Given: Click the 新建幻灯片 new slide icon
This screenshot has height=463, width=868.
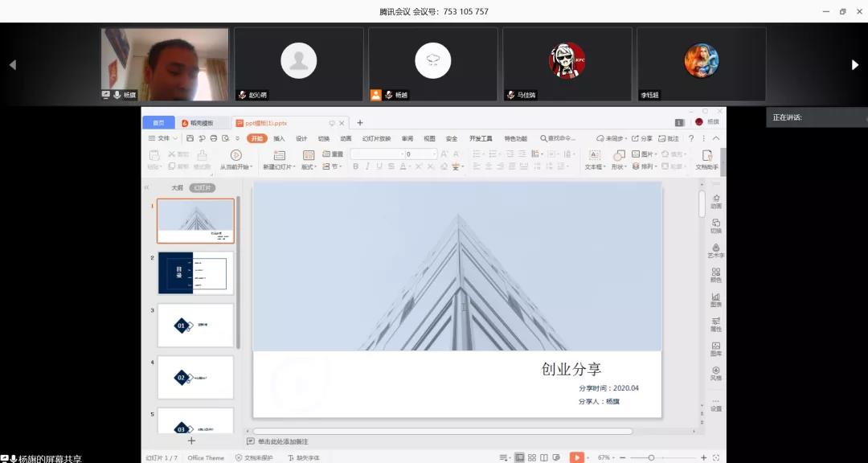Looking at the screenshot, I should [279, 154].
